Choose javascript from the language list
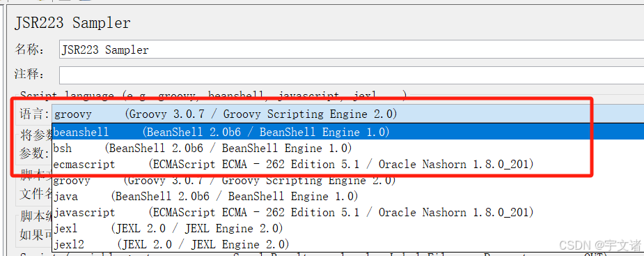 coord(348,212)
